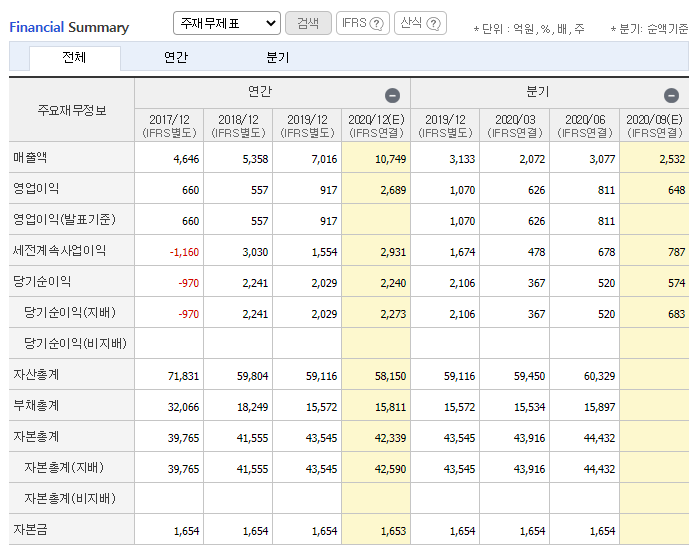
Task: Click the 2020/12(E) column header
Action: (376, 125)
